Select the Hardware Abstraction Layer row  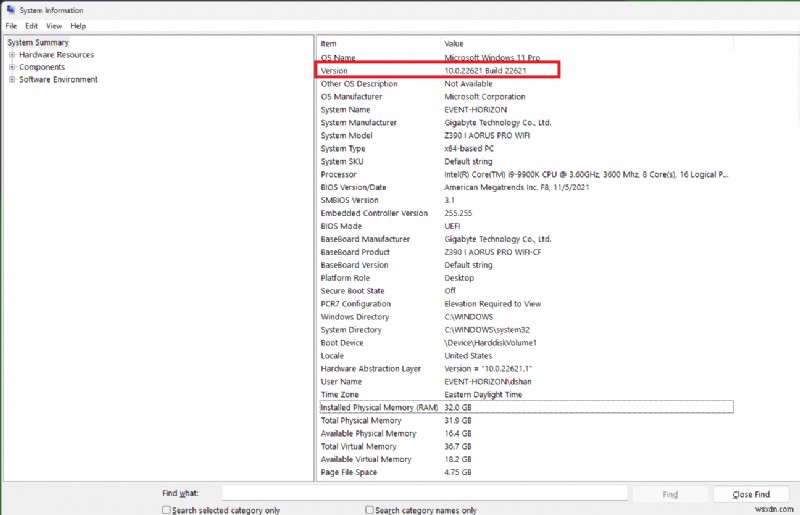pos(525,369)
